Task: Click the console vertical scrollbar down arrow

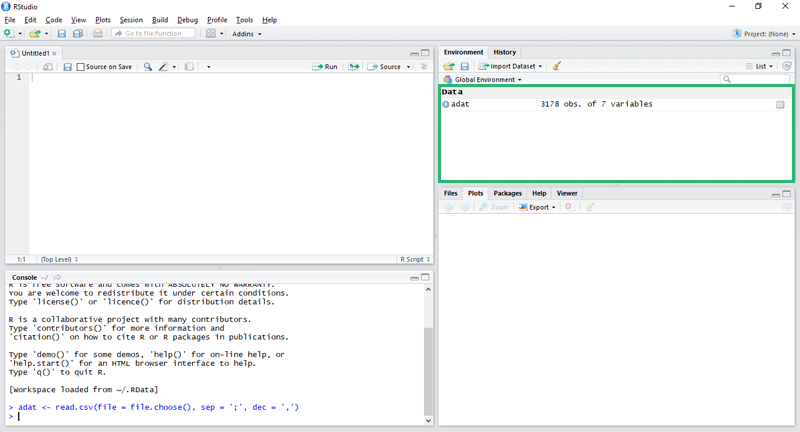Action: click(x=428, y=421)
